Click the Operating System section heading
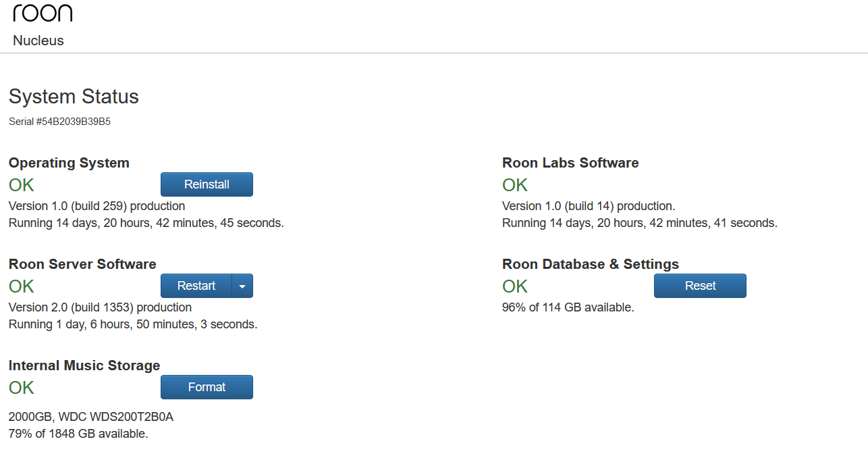The height and width of the screenshot is (454, 868). pos(69,163)
